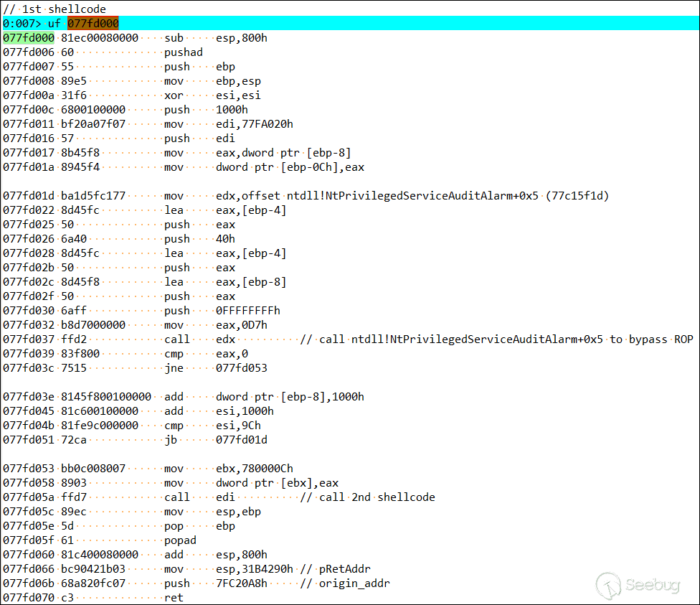Click 'push 40h' instruction
The height and width of the screenshot is (605, 700).
(199, 238)
